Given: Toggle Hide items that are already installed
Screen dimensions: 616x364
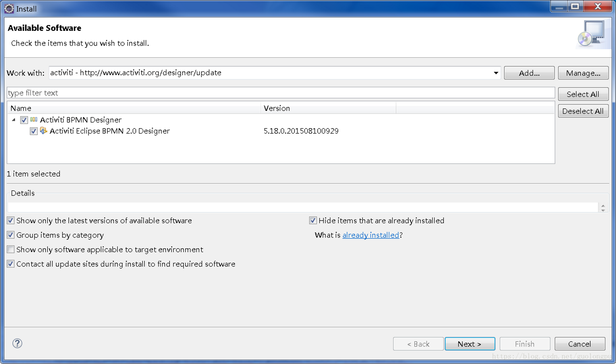Looking at the screenshot, I should click(x=313, y=221).
